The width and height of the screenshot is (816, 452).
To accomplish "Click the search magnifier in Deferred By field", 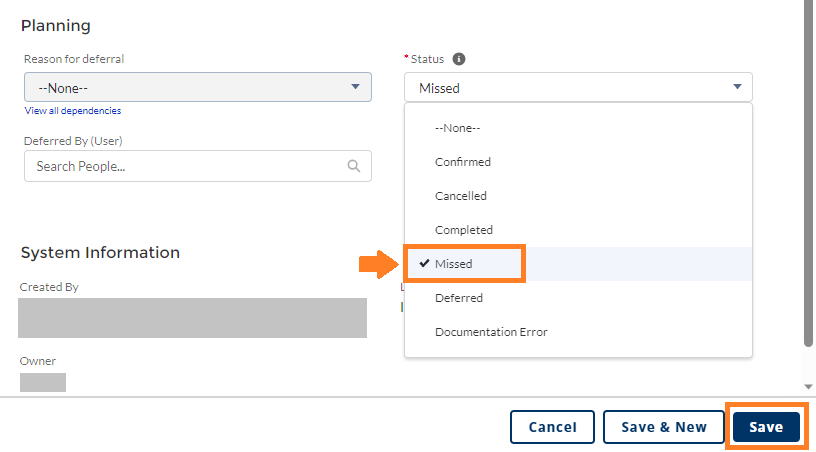I will click(354, 167).
